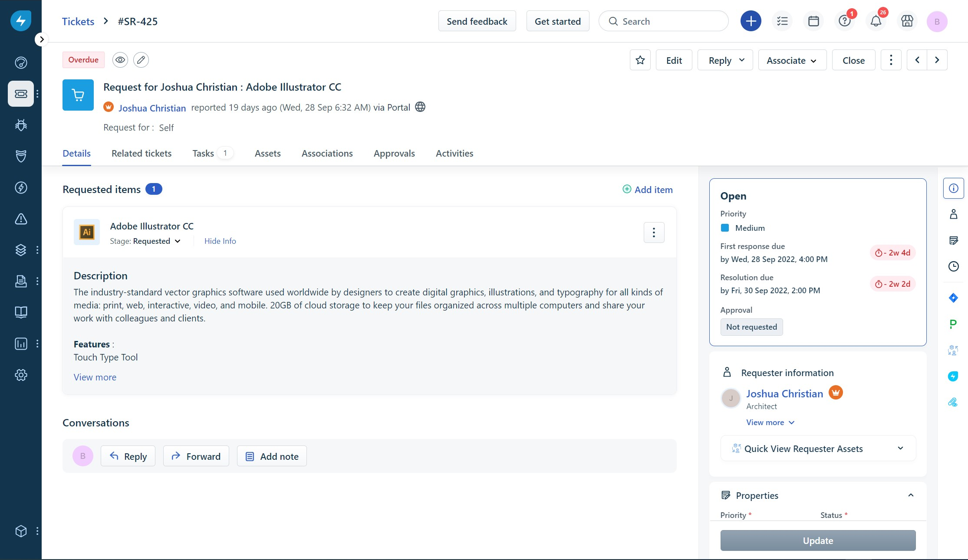Click the watch/eye icon on ticket
The width and height of the screenshot is (968, 560).
[x=121, y=59]
